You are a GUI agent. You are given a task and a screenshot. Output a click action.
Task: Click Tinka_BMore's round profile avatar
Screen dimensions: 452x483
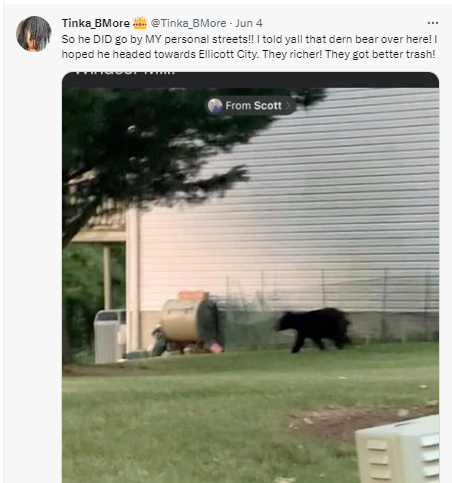tap(34, 34)
